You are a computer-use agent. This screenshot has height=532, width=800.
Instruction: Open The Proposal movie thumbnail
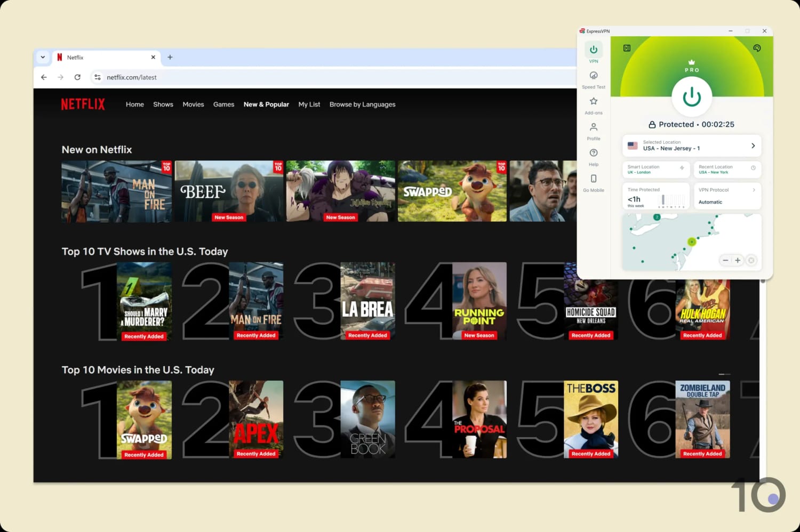(x=479, y=420)
